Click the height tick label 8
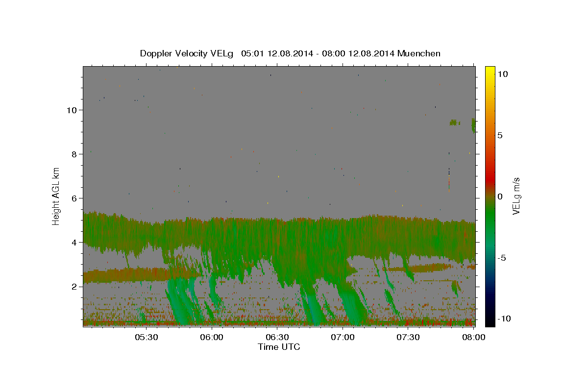The width and height of the screenshot is (588, 392). pos(73,154)
